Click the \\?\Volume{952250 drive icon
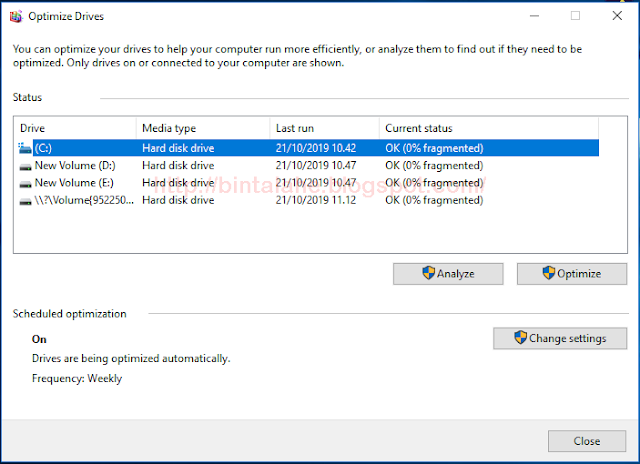640x464 pixels. click(x=25, y=201)
